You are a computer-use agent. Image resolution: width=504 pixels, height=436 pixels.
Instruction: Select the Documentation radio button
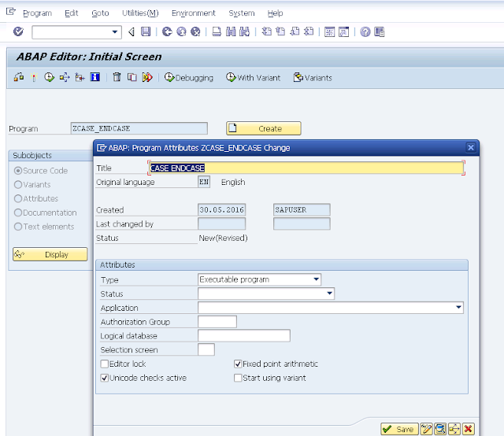(18, 212)
